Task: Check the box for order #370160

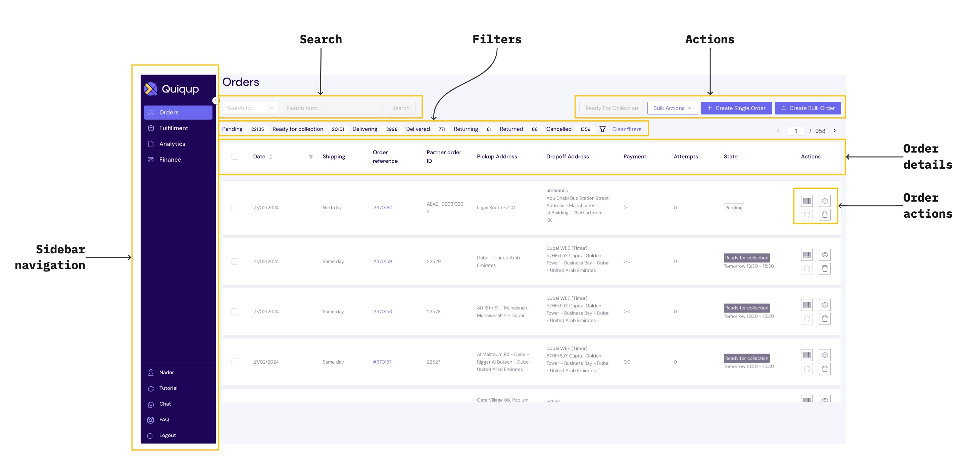Action: [235, 208]
